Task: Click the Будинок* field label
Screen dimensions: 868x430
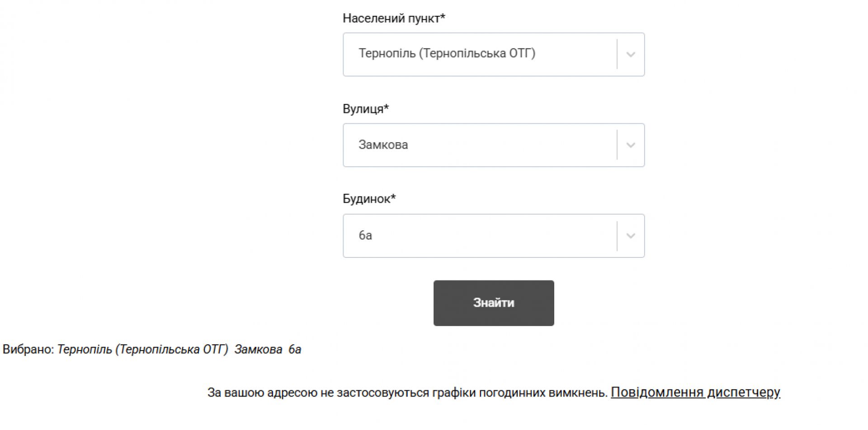Action: click(x=369, y=199)
